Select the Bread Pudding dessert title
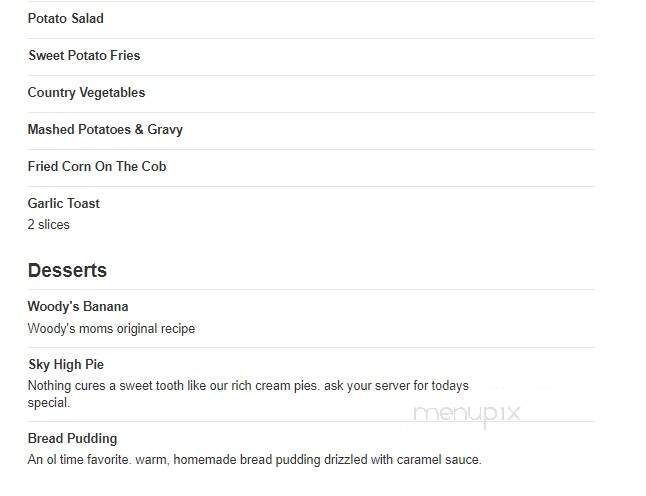 pyautogui.click(x=73, y=439)
